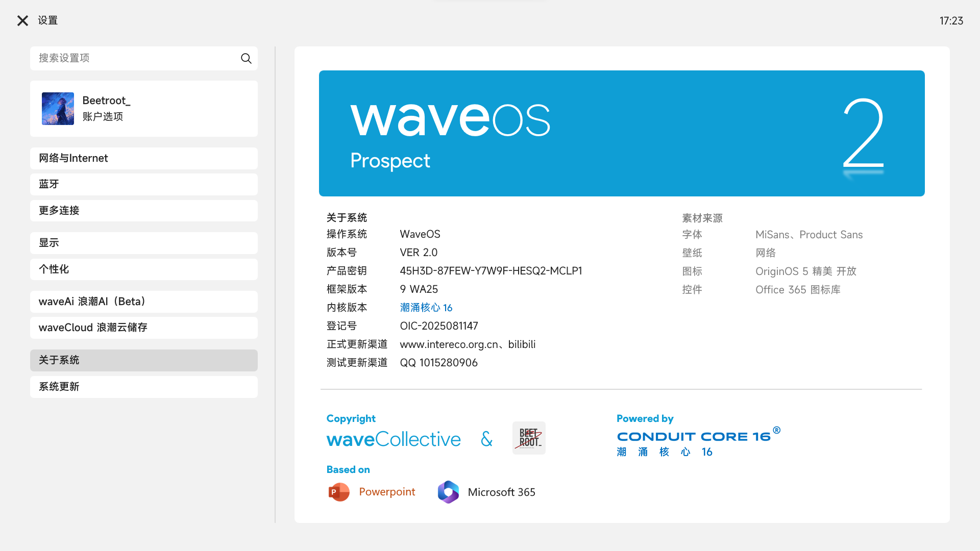Click the Copyright heading
980x551 pixels.
point(351,418)
